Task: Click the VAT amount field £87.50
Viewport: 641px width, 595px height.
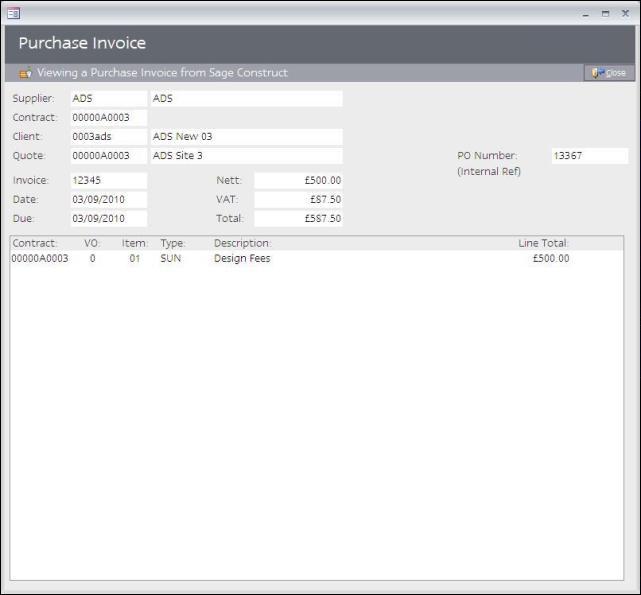Action: pos(298,200)
